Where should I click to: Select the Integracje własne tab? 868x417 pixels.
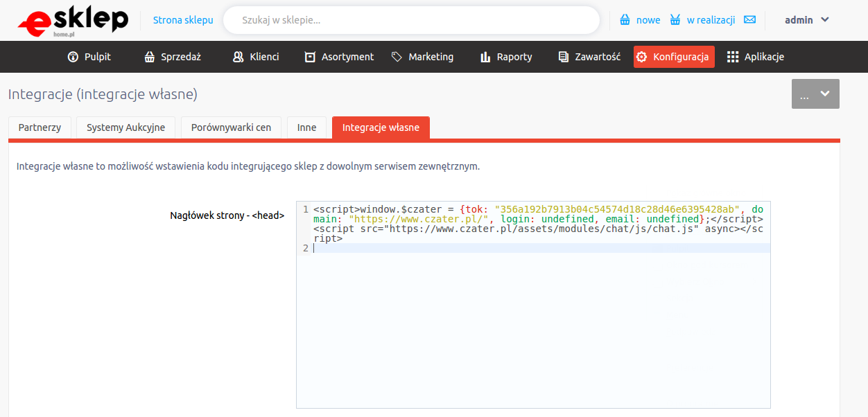click(381, 127)
